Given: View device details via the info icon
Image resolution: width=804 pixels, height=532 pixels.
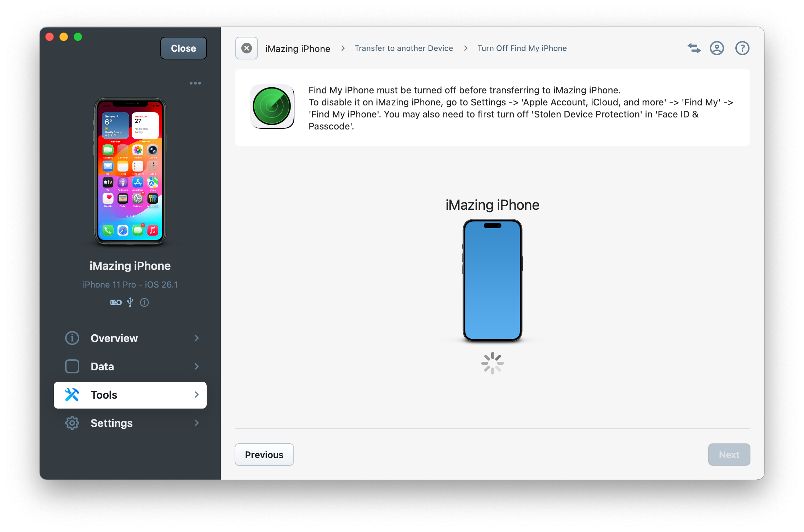Looking at the screenshot, I should [x=144, y=302].
